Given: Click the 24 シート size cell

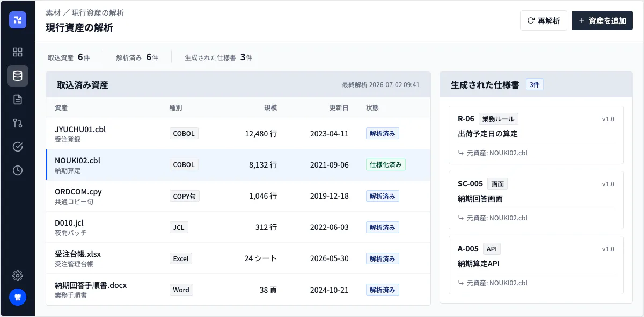Looking at the screenshot, I should [261, 258].
